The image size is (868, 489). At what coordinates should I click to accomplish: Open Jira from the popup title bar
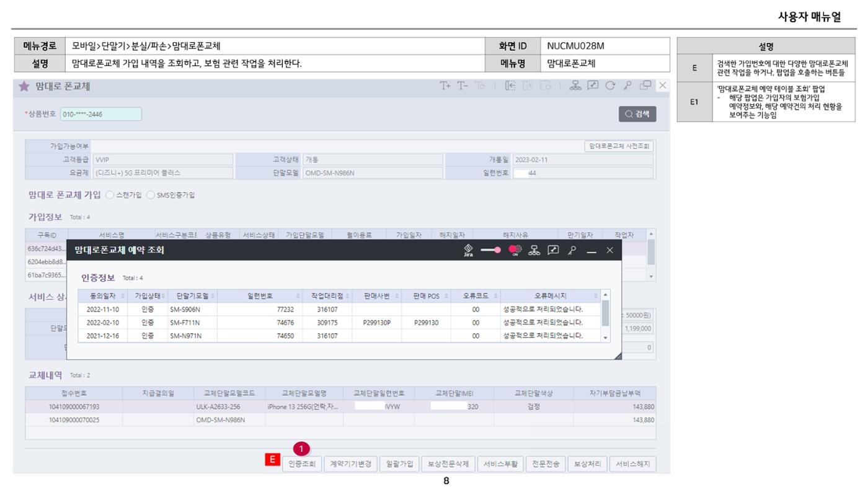pyautogui.click(x=469, y=250)
